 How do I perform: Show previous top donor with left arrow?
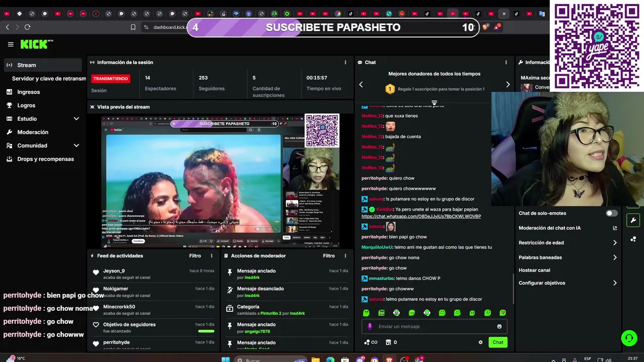(x=361, y=84)
